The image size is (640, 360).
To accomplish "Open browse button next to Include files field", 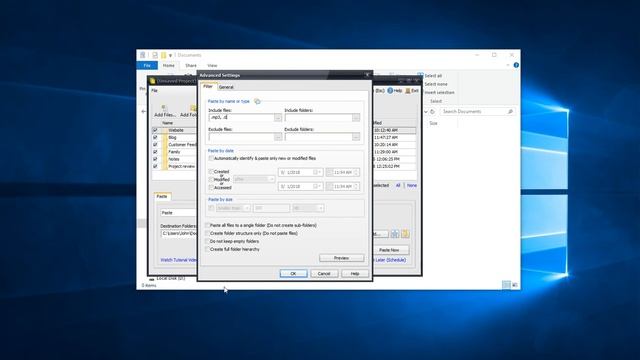I will [x=278, y=118].
